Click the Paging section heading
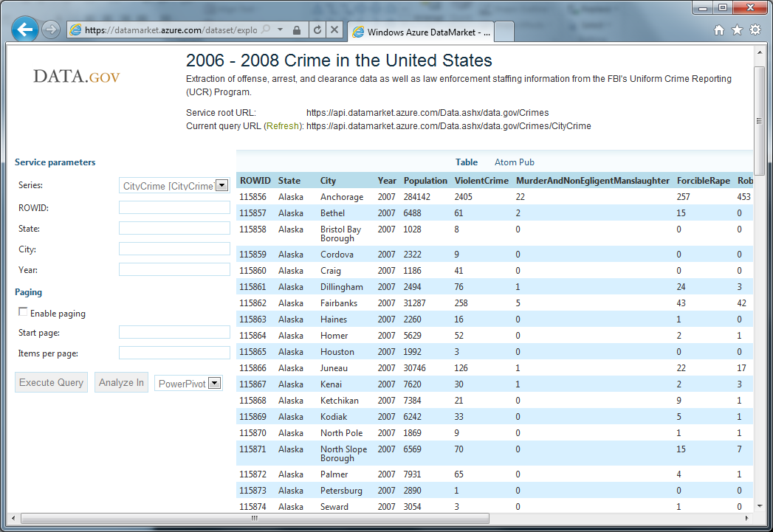This screenshot has height=532, width=773. (29, 292)
